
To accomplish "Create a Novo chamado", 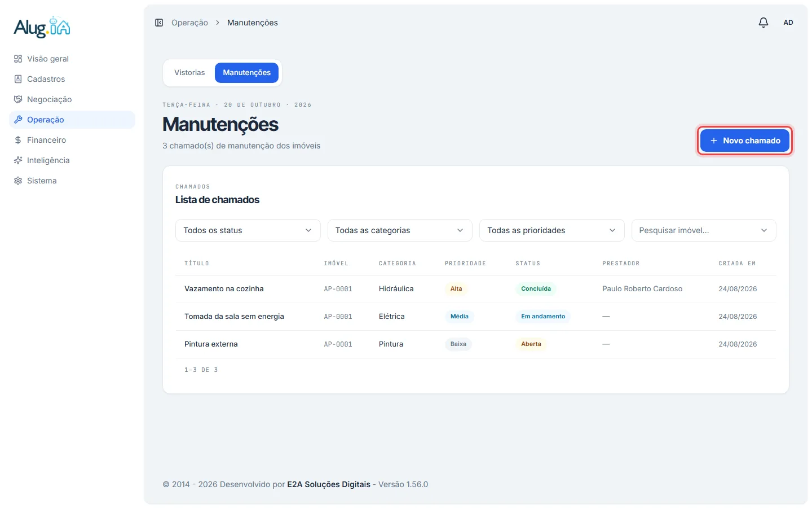I will pyautogui.click(x=745, y=141).
